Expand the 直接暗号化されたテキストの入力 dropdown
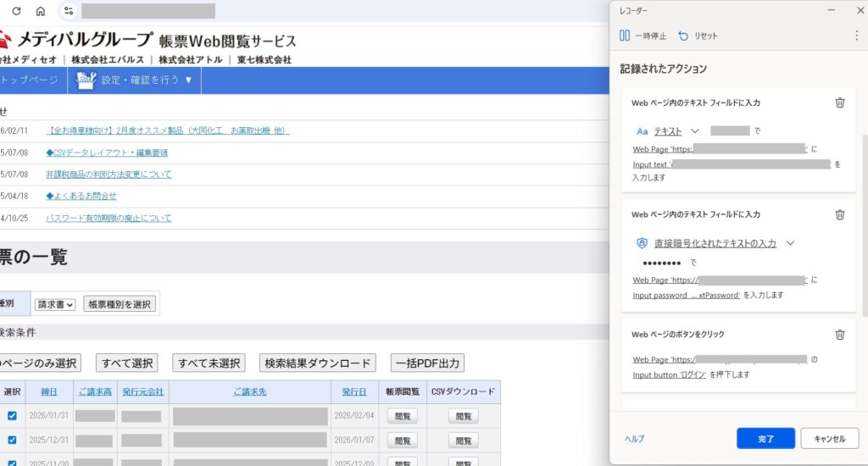 pos(790,243)
